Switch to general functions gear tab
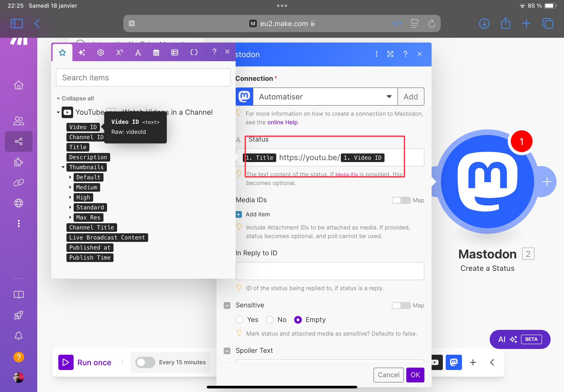Image resolution: width=564 pixels, height=392 pixels. [100, 52]
